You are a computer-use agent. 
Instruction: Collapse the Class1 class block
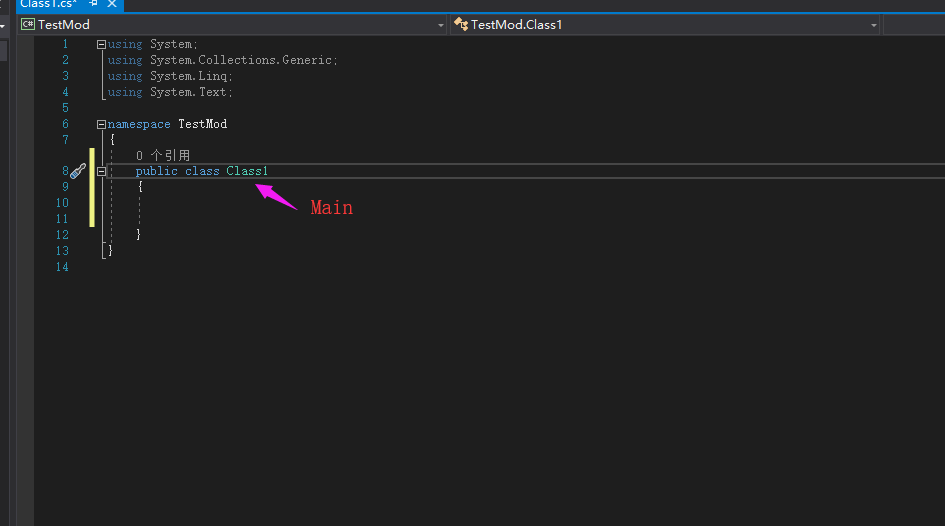coord(101,172)
